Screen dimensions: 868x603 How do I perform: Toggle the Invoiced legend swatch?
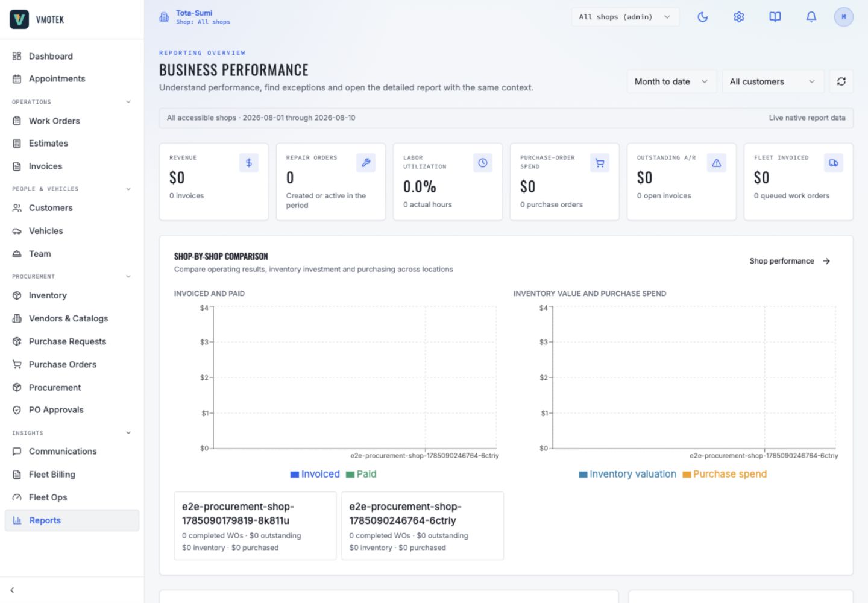pos(295,475)
